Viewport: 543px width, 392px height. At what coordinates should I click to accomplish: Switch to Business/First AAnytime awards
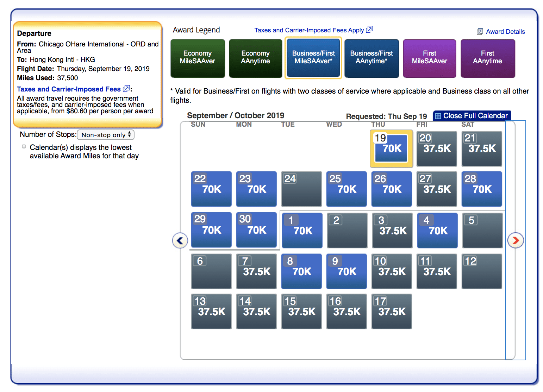click(x=372, y=58)
